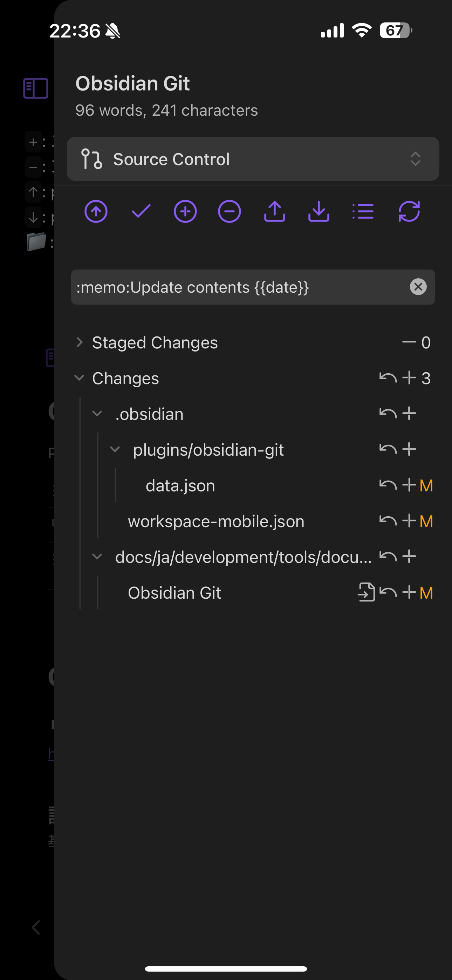Toggle the left sidebar panel icon

tap(36, 88)
